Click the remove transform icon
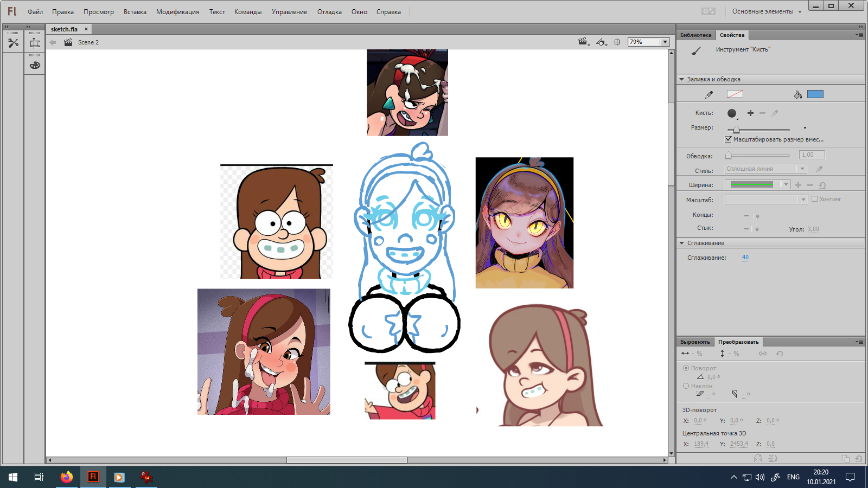The height and width of the screenshot is (488, 868). [859, 459]
